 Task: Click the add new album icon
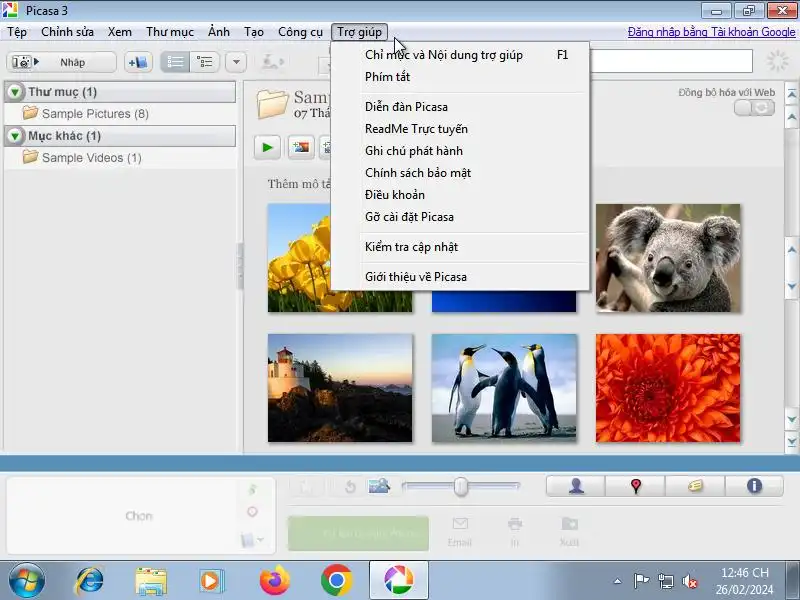click(138, 62)
